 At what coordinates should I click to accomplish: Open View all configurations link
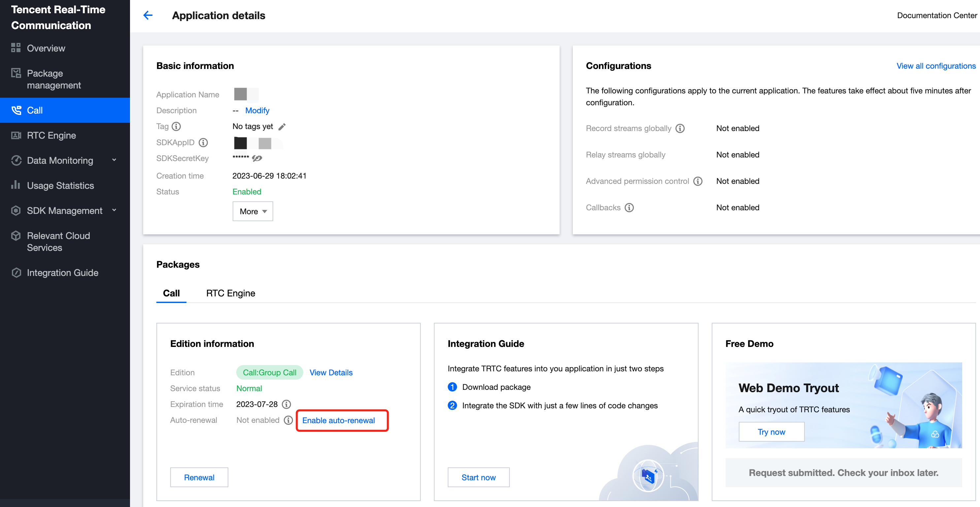pos(936,66)
